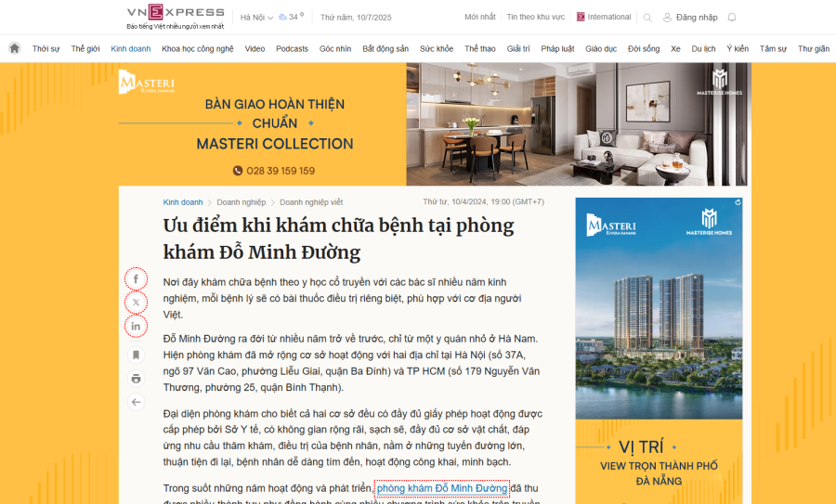The image size is (836, 504).
Task: Open the Thể thao section
Action: [480, 48]
